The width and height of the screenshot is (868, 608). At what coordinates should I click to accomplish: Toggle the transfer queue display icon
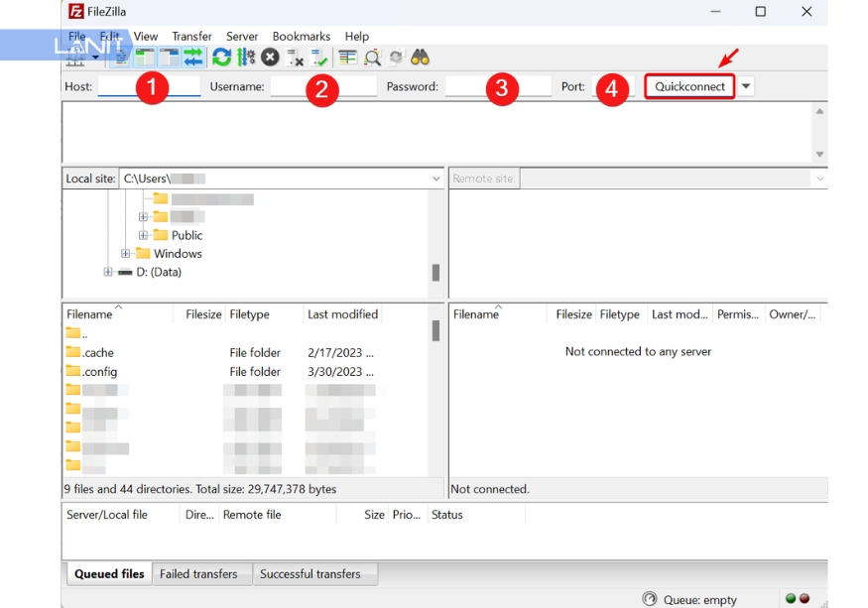[193, 58]
